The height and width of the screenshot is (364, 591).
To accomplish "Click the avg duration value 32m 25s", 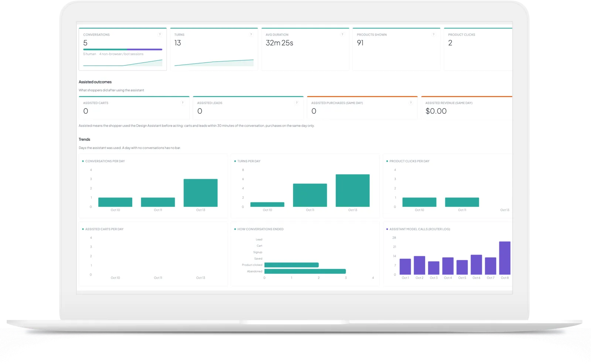I will (x=280, y=43).
